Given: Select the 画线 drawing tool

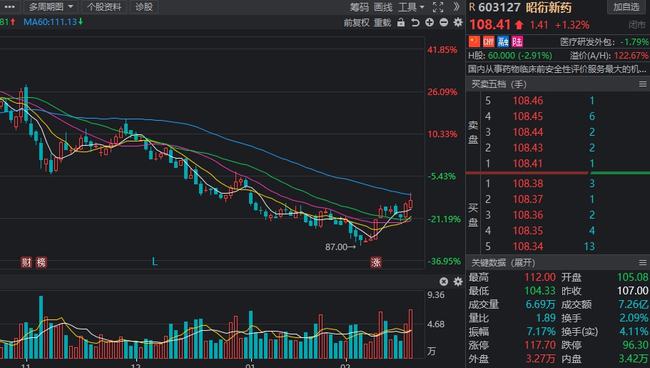Looking at the screenshot, I should coord(383,7).
